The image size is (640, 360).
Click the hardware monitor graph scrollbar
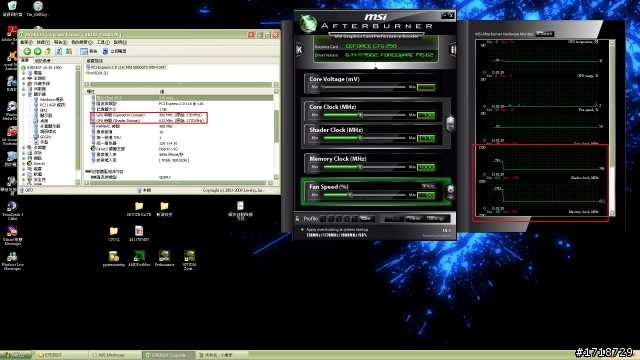pyautogui.click(x=612, y=128)
